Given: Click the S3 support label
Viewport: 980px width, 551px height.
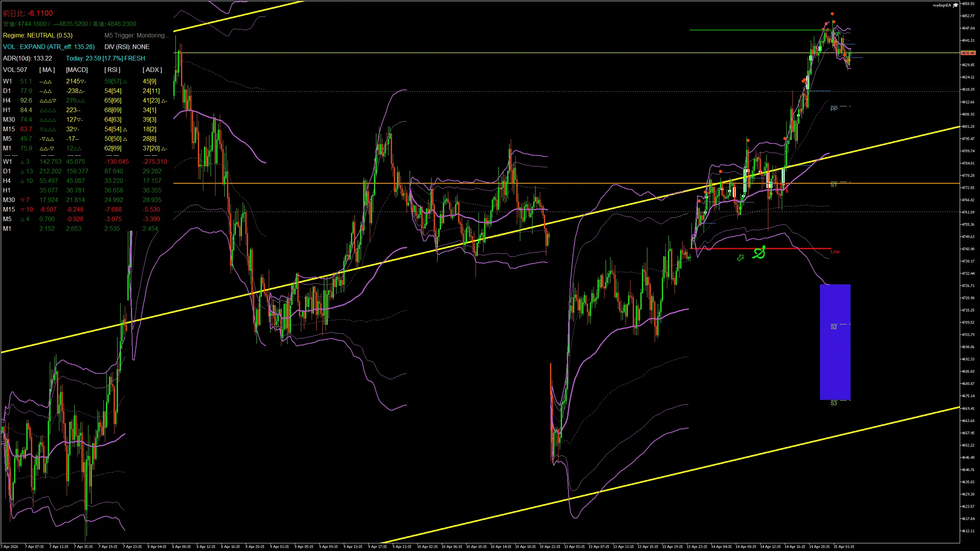Looking at the screenshot, I should pos(834,403).
